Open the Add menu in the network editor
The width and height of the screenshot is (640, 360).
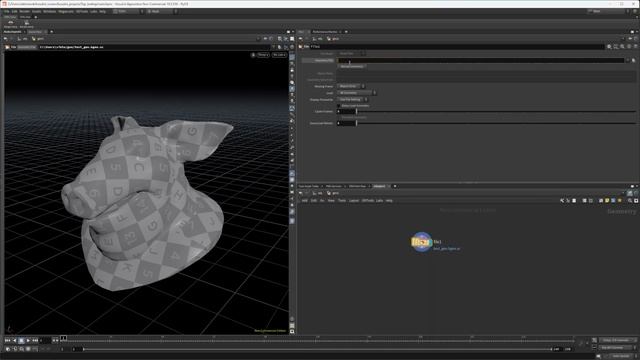304,201
